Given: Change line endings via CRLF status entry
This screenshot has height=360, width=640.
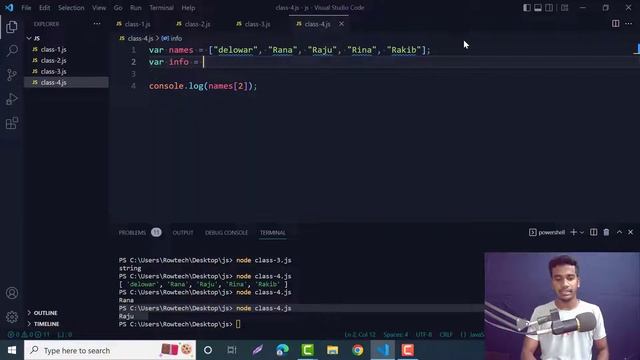Looking at the screenshot, I should 446,335.
